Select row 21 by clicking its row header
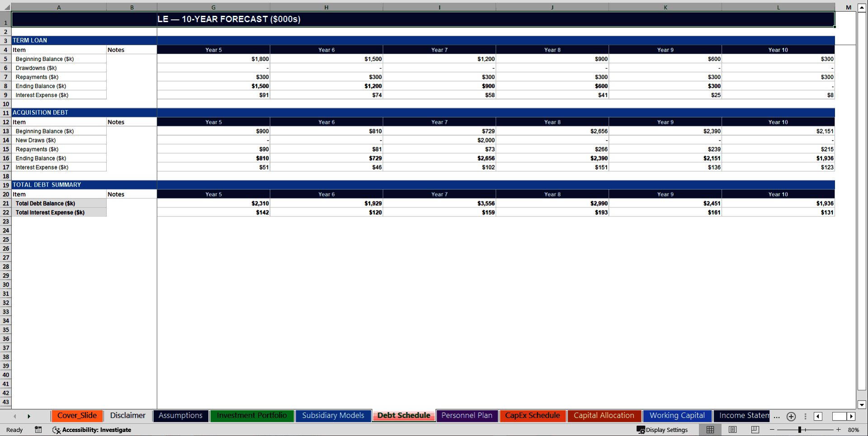 pyautogui.click(x=6, y=203)
